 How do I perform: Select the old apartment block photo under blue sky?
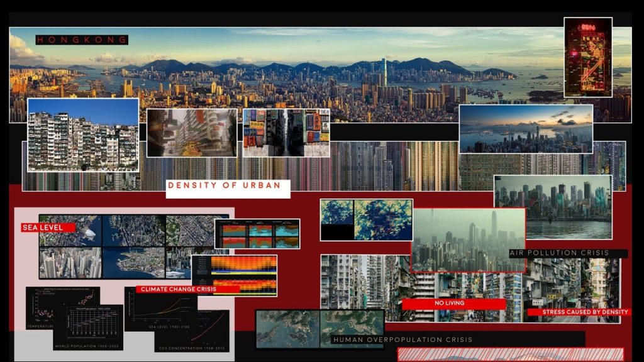coord(83,134)
